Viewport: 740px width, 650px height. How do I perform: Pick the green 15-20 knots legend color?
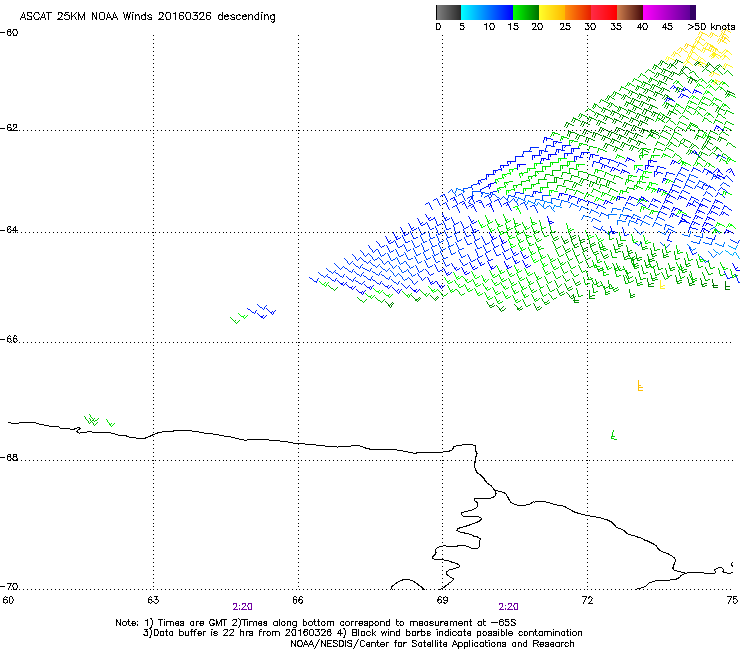pos(526,12)
